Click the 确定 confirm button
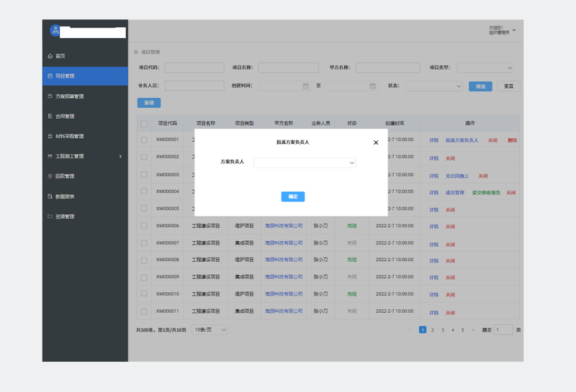The image size is (576, 392). point(292,196)
